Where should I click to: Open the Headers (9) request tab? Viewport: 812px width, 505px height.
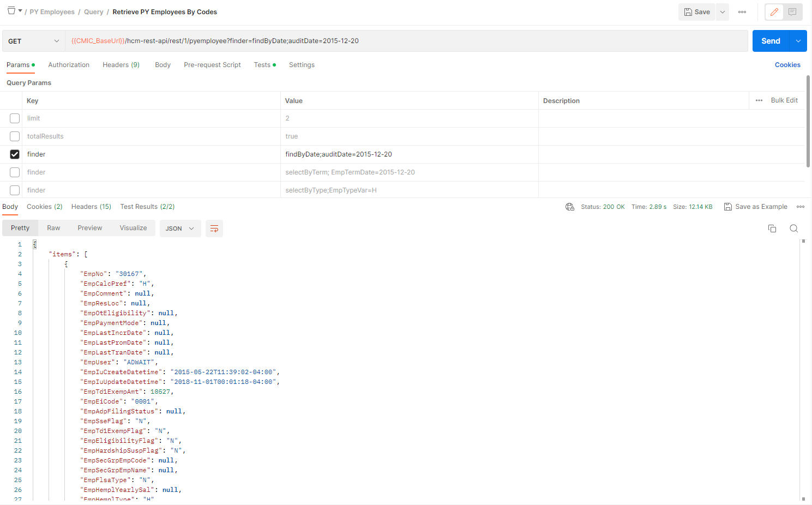(121, 65)
